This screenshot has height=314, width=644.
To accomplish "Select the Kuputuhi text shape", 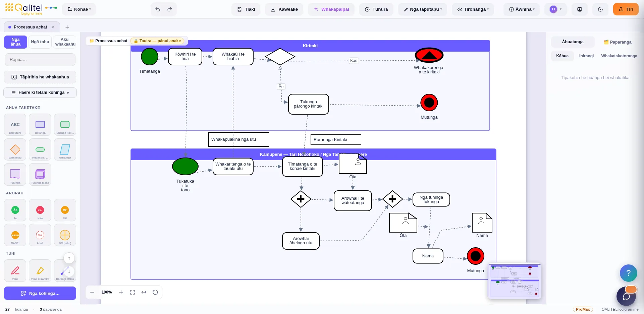I will 15,125.
